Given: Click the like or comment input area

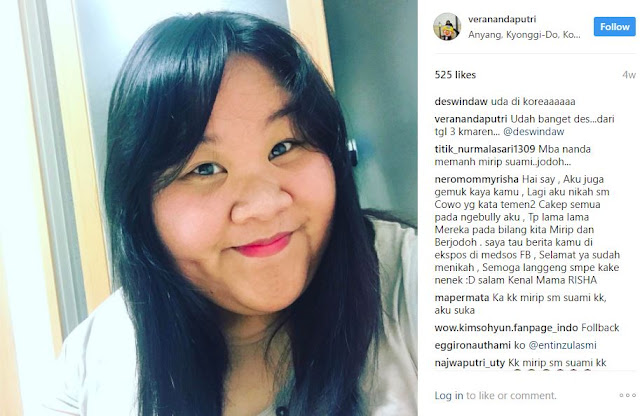Looking at the screenshot, I should [x=511, y=395].
